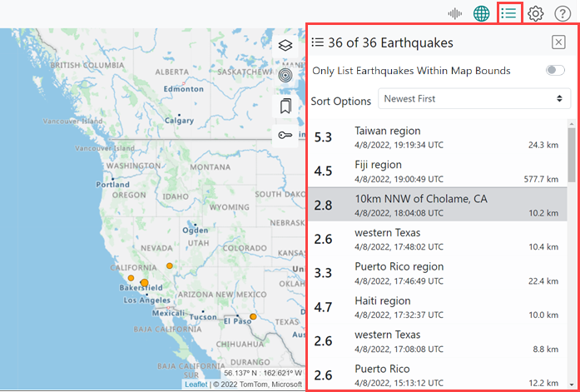Enable Only List Earthquakes Within Map Bounds
Viewport: 580px width, 392px height.
point(555,71)
